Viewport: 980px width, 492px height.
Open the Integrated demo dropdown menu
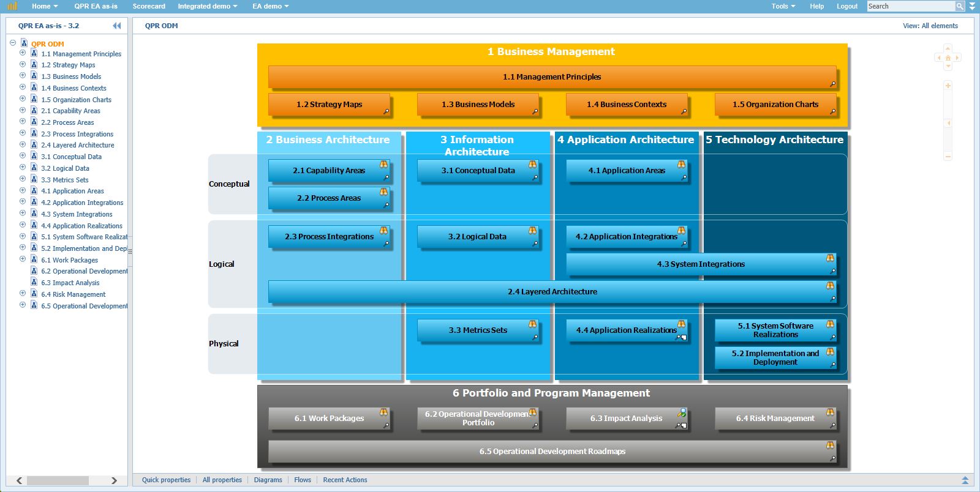click(x=207, y=6)
